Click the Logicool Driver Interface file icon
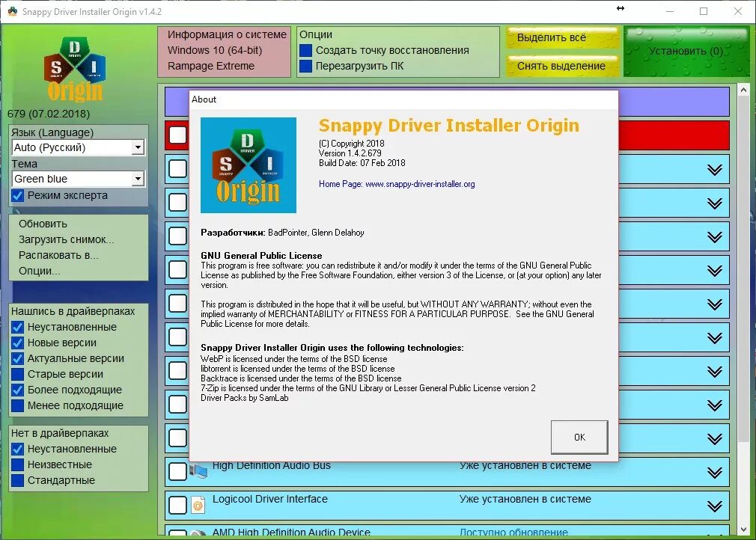 (198, 505)
